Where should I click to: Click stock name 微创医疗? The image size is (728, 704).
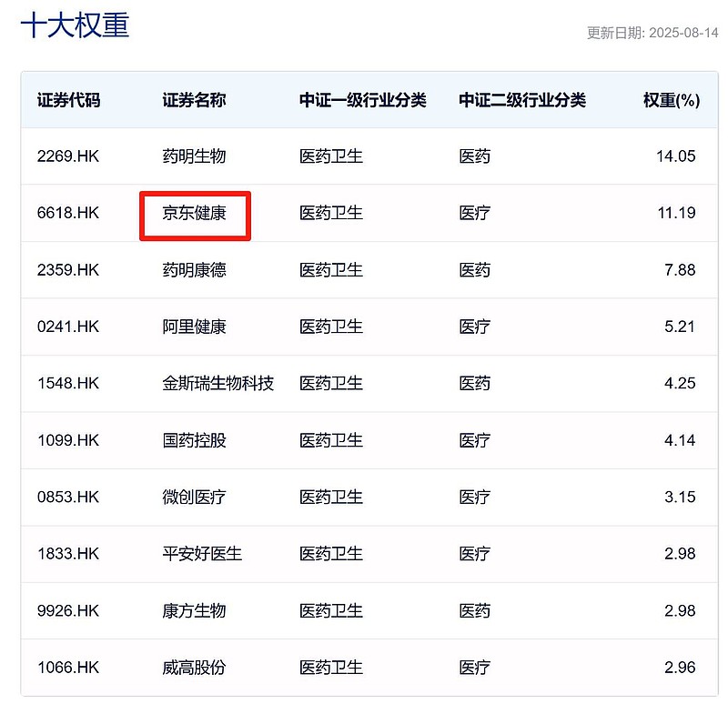tap(194, 497)
